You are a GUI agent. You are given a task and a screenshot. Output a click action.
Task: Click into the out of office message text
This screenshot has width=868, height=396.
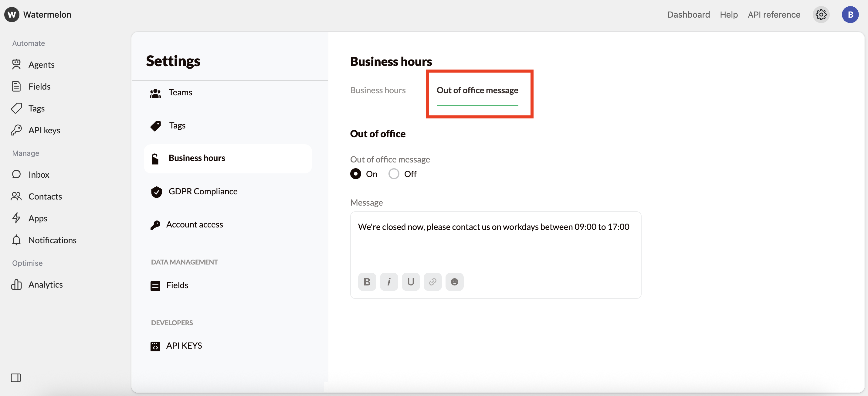point(493,227)
